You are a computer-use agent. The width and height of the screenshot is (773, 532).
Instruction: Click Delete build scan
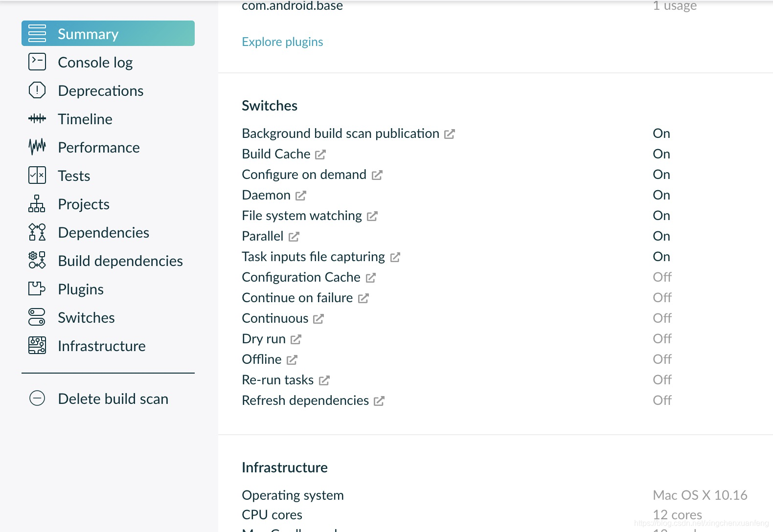click(x=113, y=399)
